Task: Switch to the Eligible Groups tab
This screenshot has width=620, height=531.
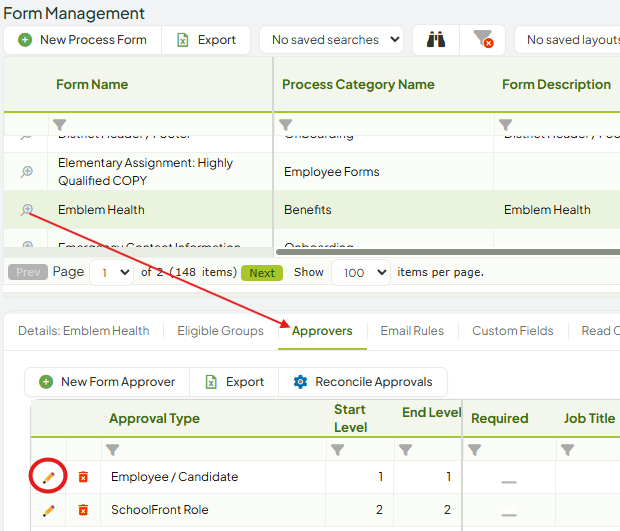Action: (220, 331)
